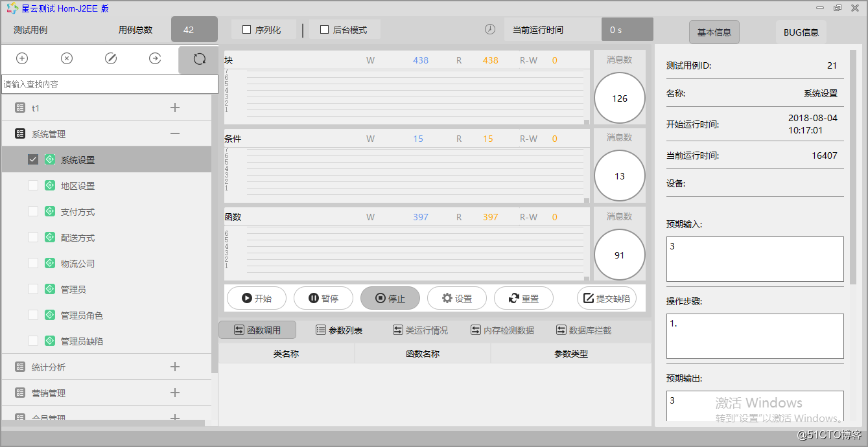The width and height of the screenshot is (868, 447).
Task: Switch to the BUG信息 tab
Action: (x=801, y=32)
